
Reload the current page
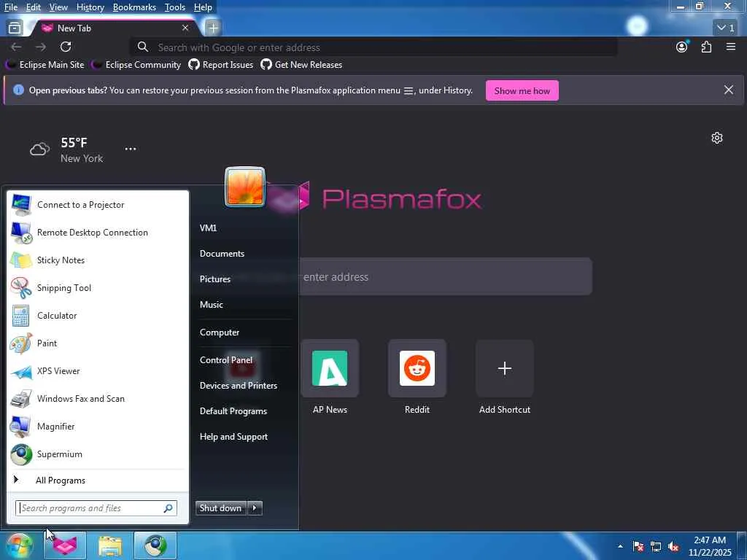coord(66,47)
